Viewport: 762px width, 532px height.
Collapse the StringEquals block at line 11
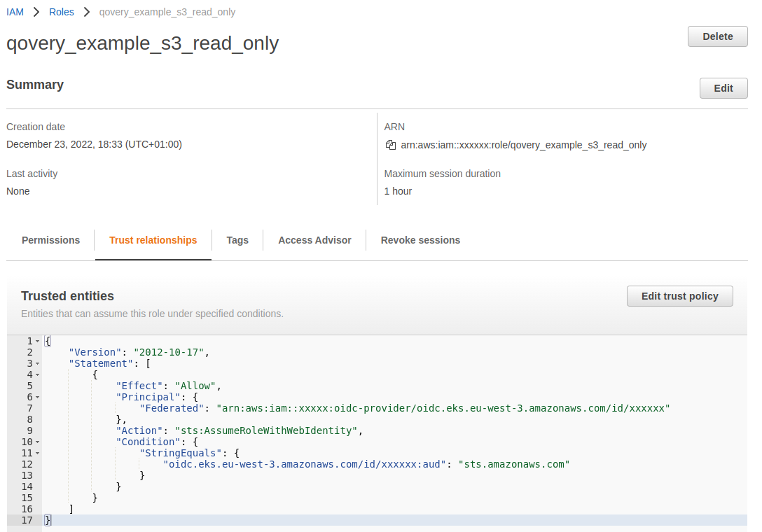click(38, 453)
